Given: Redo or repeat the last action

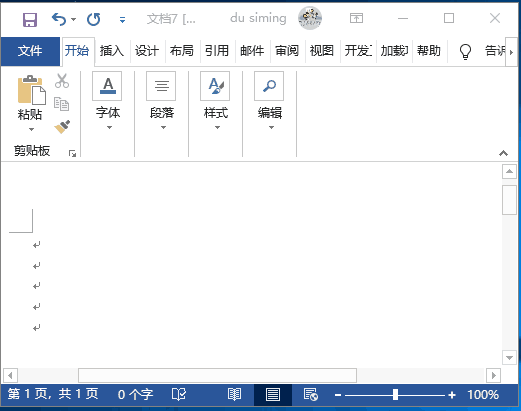Looking at the screenshot, I should point(94,19).
